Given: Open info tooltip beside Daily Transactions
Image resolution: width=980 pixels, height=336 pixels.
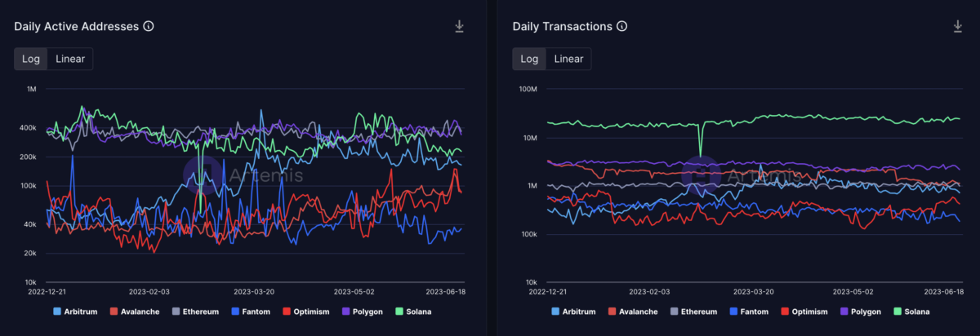Looking at the screenshot, I should 622,26.
